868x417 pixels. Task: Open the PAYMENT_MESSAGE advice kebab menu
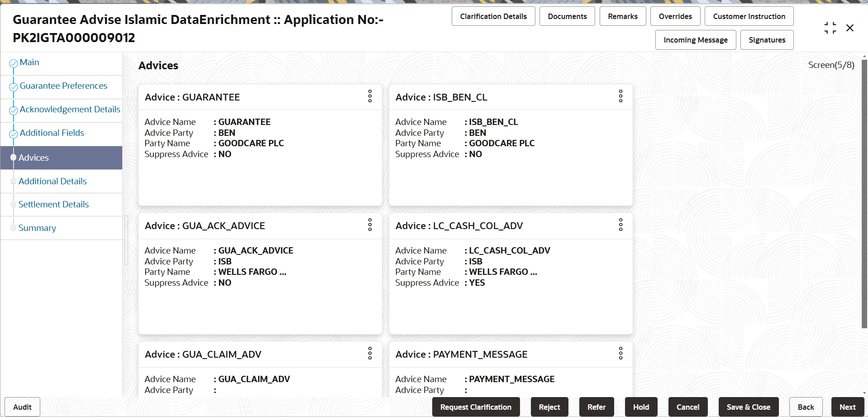(620, 353)
